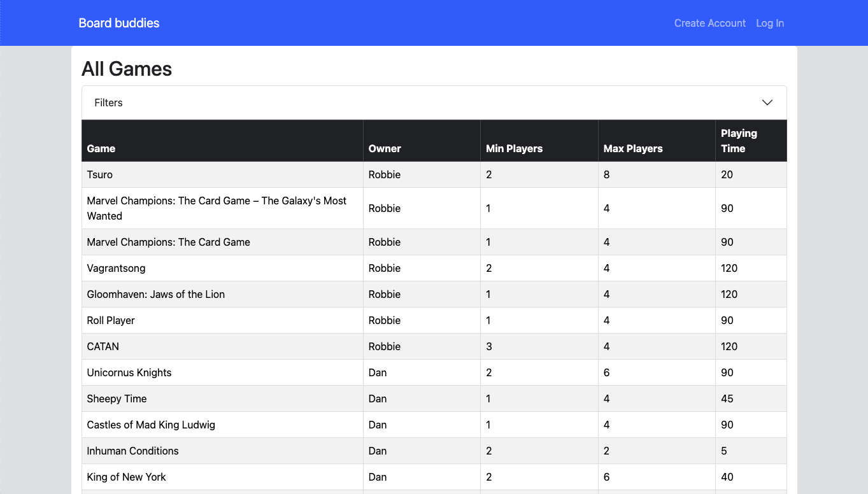868x494 pixels.
Task: Click owner Dan in Sheepy Time row
Action: [x=378, y=399]
